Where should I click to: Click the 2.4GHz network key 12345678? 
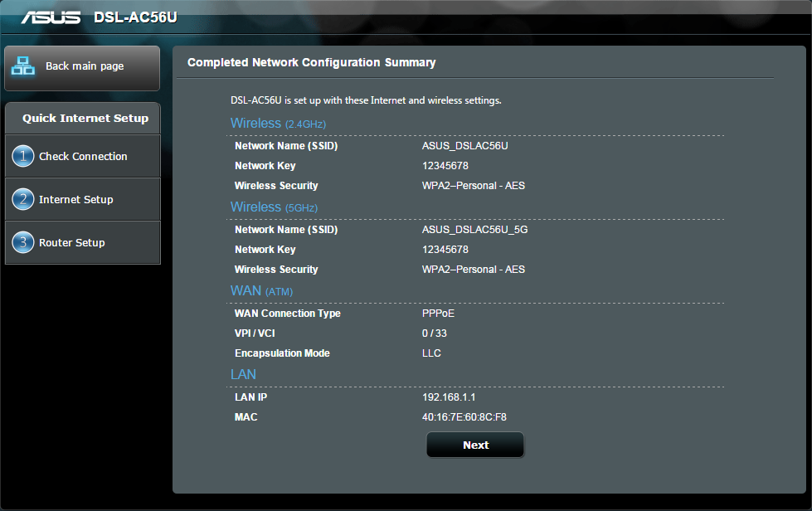[445, 166]
